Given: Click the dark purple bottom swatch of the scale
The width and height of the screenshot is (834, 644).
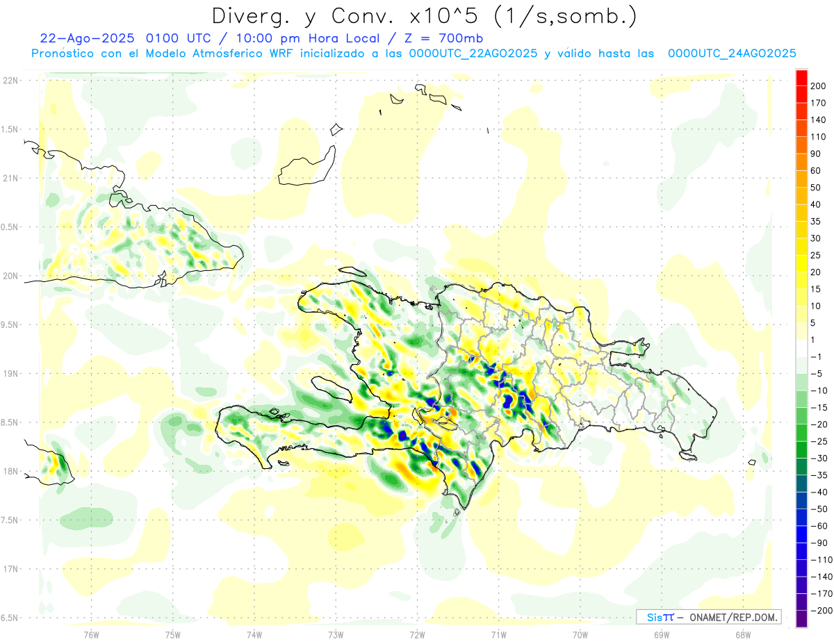Looking at the screenshot, I should click(x=802, y=620).
